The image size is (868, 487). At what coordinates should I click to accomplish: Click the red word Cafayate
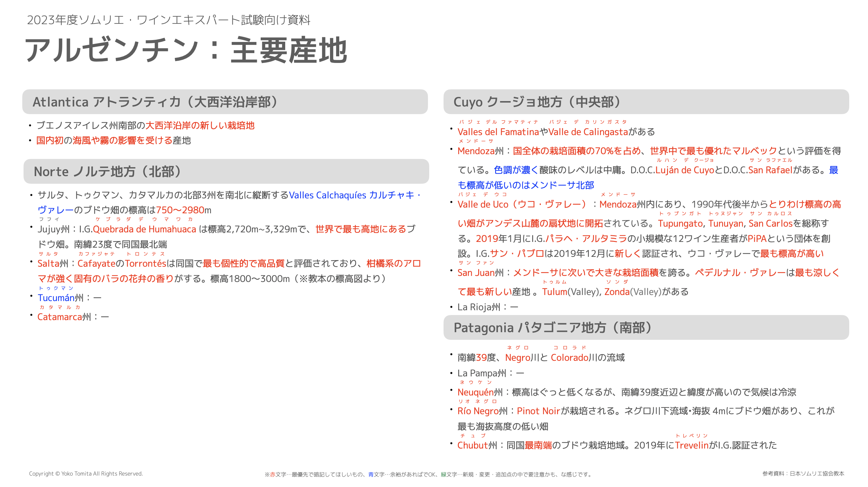pyautogui.click(x=96, y=264)
